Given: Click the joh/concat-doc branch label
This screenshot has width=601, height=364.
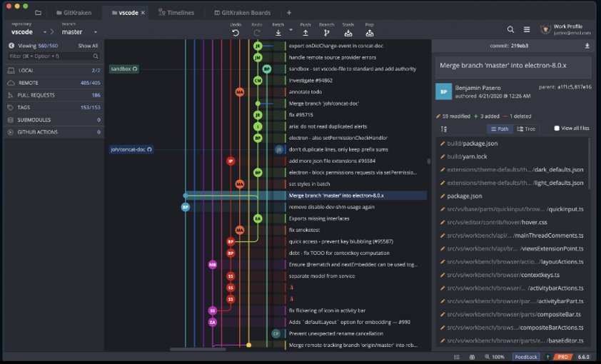Looking at the screenshot, I should [131, 149].
